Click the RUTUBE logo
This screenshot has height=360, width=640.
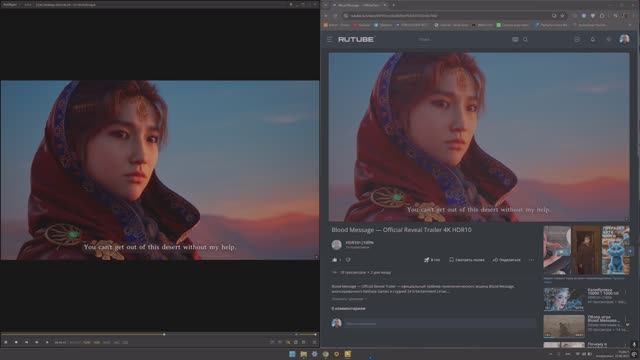click(356, 40)
